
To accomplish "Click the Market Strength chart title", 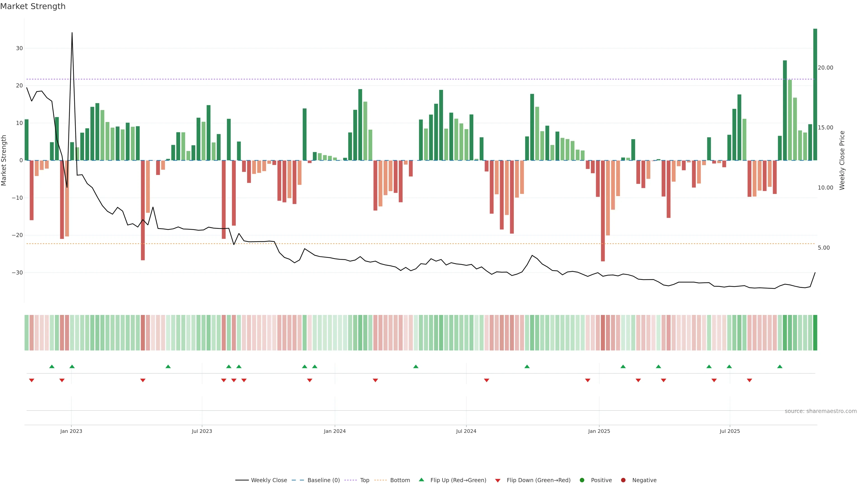I will (x=33, y=6).
